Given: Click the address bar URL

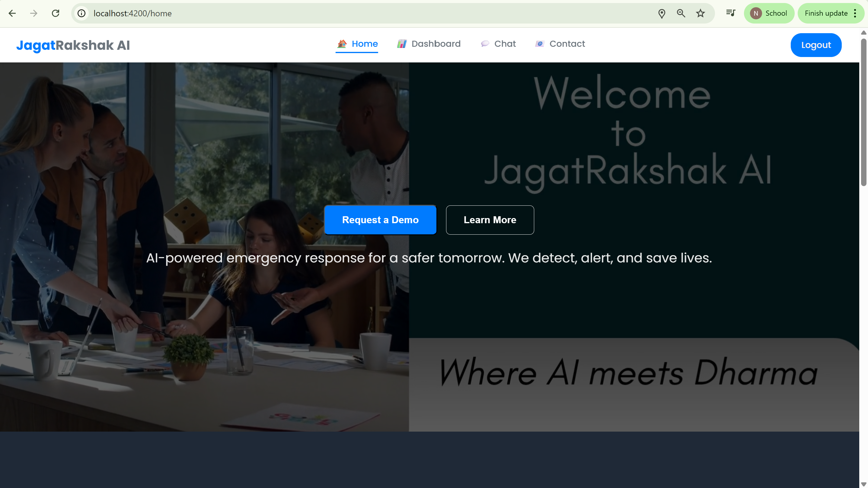Looking at the screenshot, I should pyautogui.click(x=133, y=14).
